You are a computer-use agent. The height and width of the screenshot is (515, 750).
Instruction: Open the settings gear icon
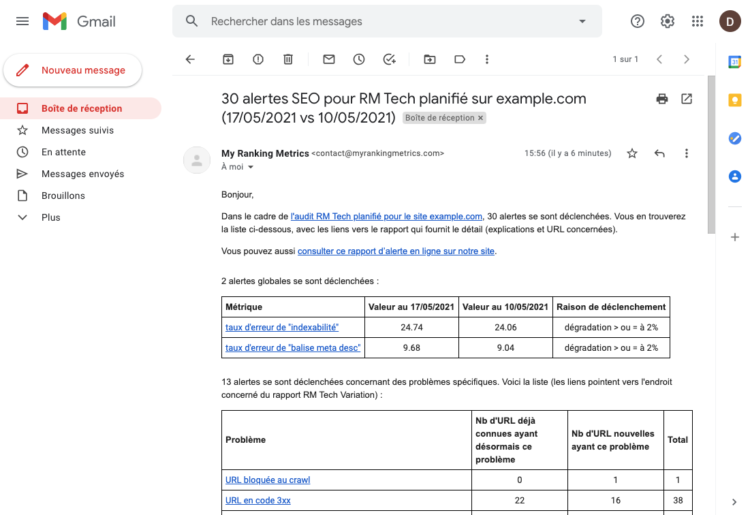click(667, 22)
